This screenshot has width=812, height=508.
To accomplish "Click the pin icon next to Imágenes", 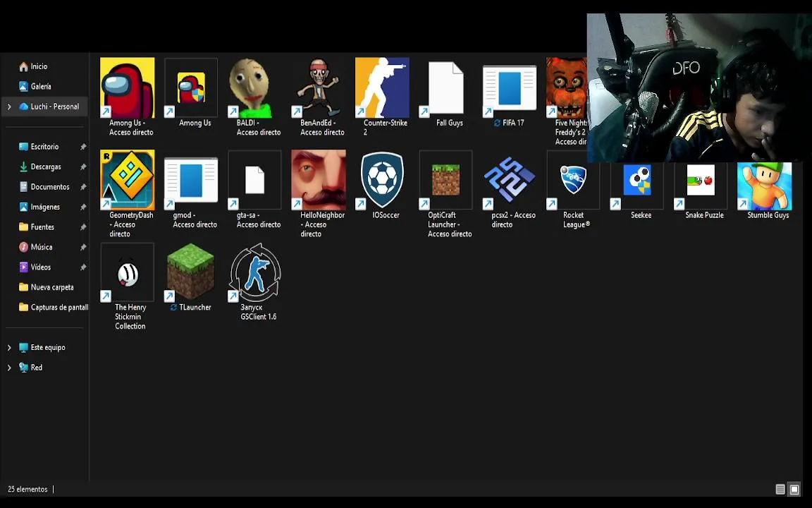I will 83,207.
